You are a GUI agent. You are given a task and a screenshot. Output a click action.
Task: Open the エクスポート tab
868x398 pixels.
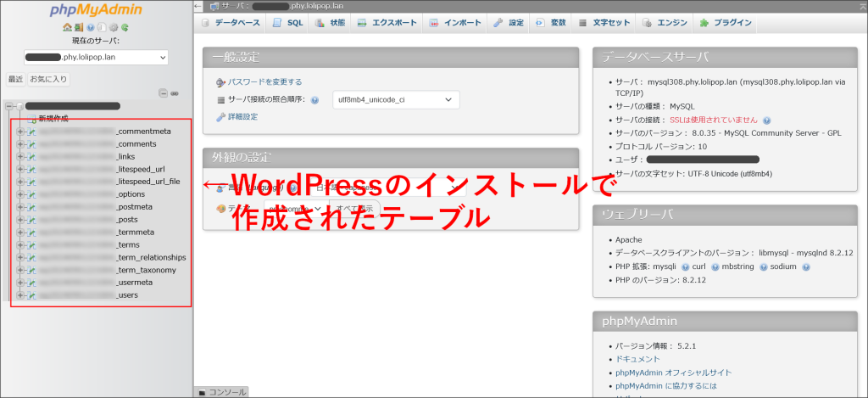coord(387,23)
